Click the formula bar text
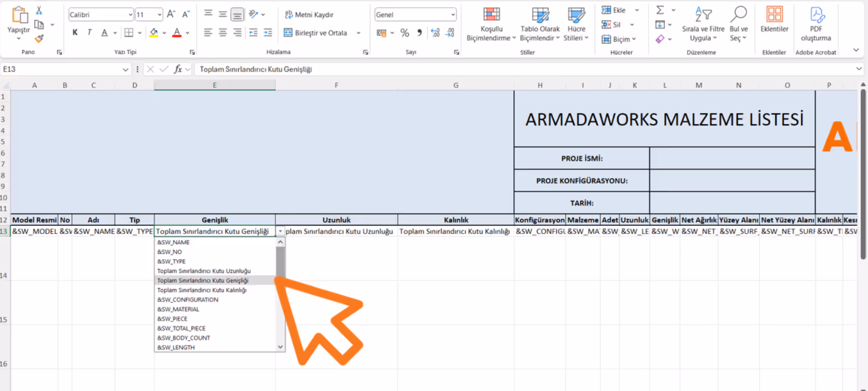 (256, 69)
